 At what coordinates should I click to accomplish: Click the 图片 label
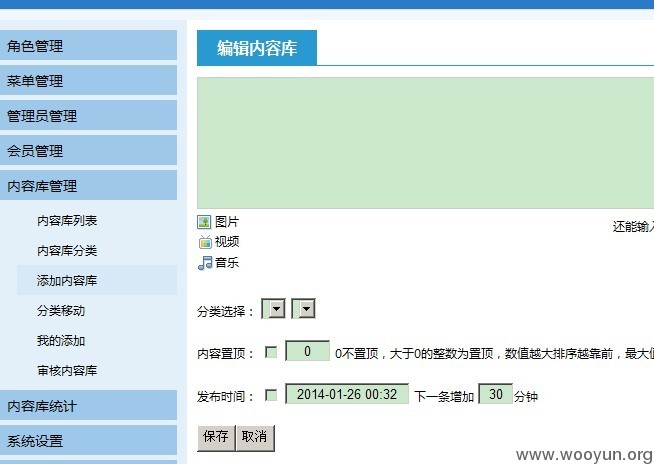tap(227, 222)
